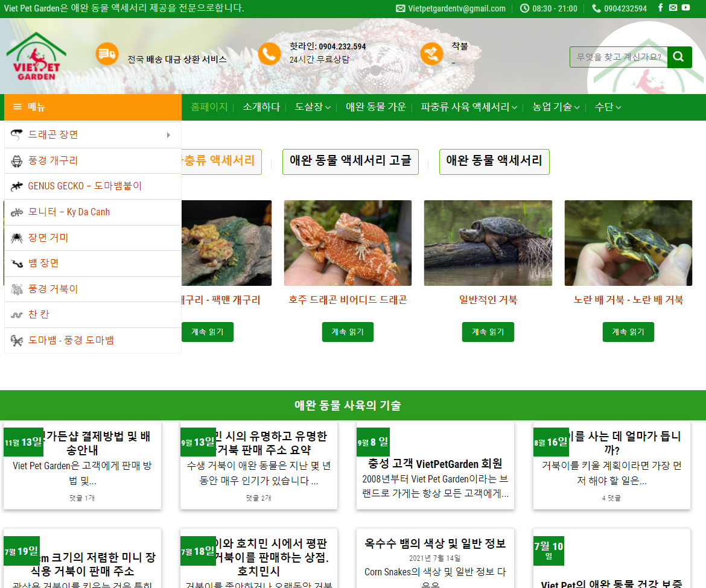Click the worm icon beside 찬 칸
This screenshot has height=588, width=706.
point(17,315)
